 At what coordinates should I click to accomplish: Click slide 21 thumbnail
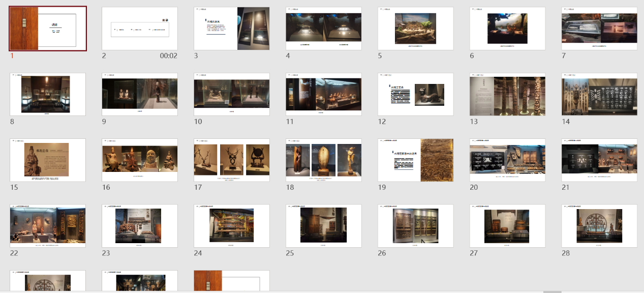click(599, 160)
